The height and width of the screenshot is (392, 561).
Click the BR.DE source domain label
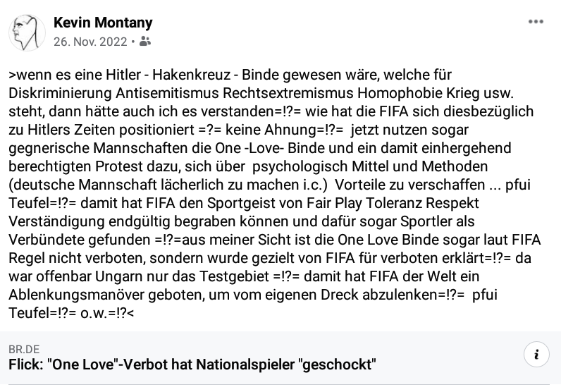24,349
